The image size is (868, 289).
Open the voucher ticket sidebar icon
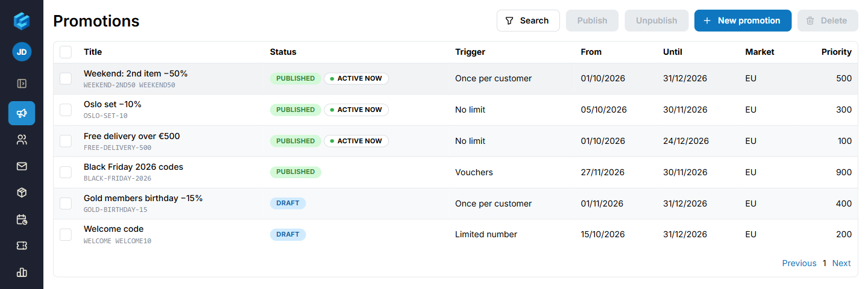point(22,246)
